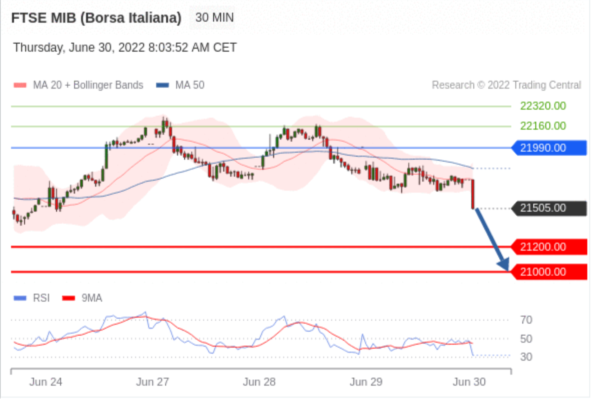Click the RSI 70 level label
Viewport: 591px width, 402px height.
coord(526,320)
